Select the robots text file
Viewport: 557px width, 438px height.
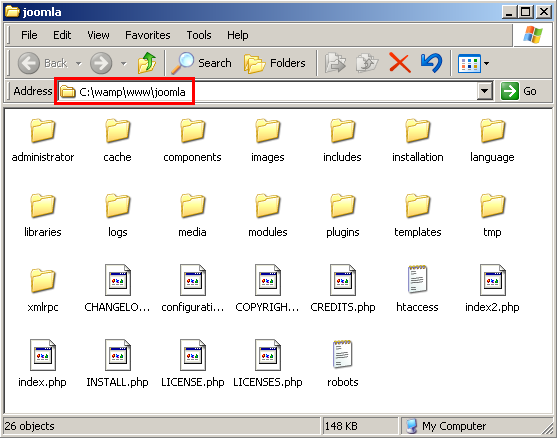coord(342,363)
